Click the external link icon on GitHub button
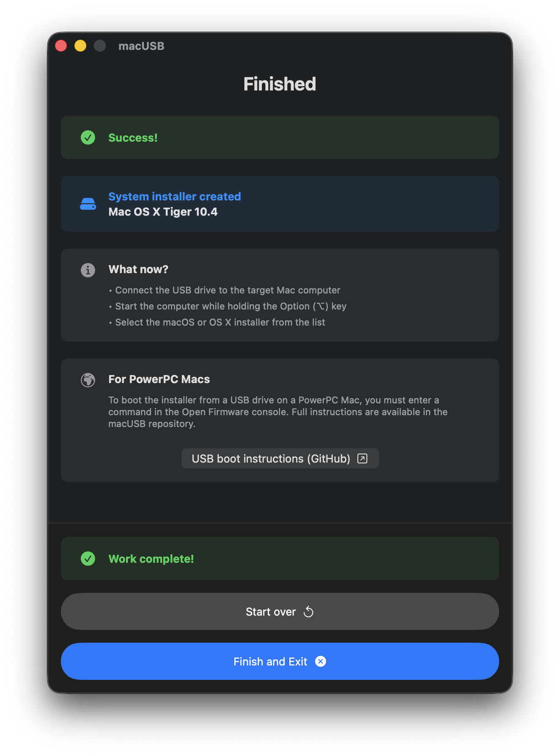This screenshot has width=560, height=756. click(x=362, y=458)
